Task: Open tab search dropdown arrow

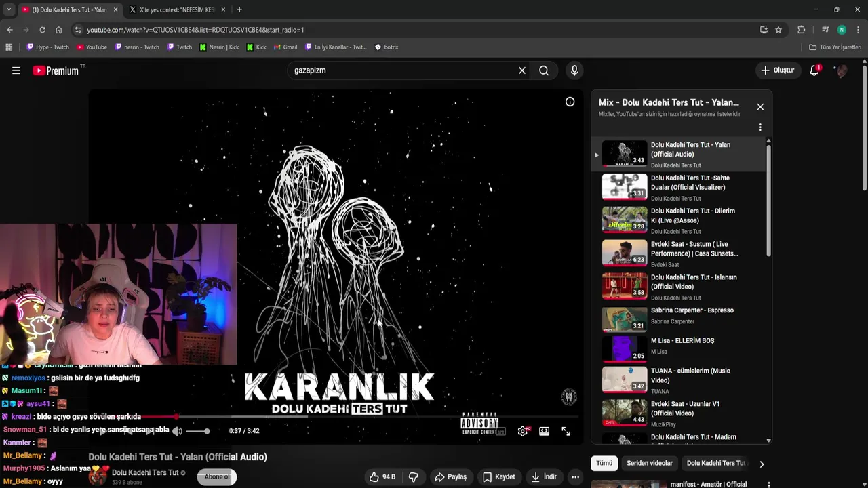Action: [x=8, y=9]
